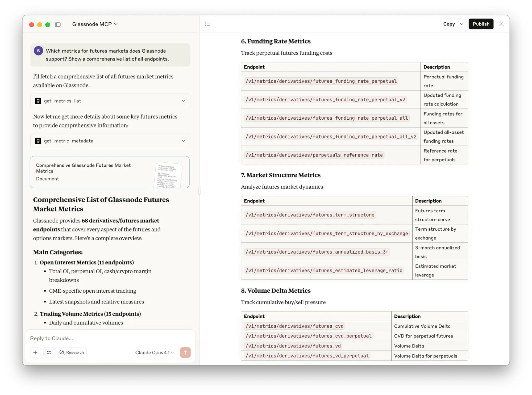The image size is (532, 395).
Task: Toggle the sidebar panel icon
Action: [58, 24]
